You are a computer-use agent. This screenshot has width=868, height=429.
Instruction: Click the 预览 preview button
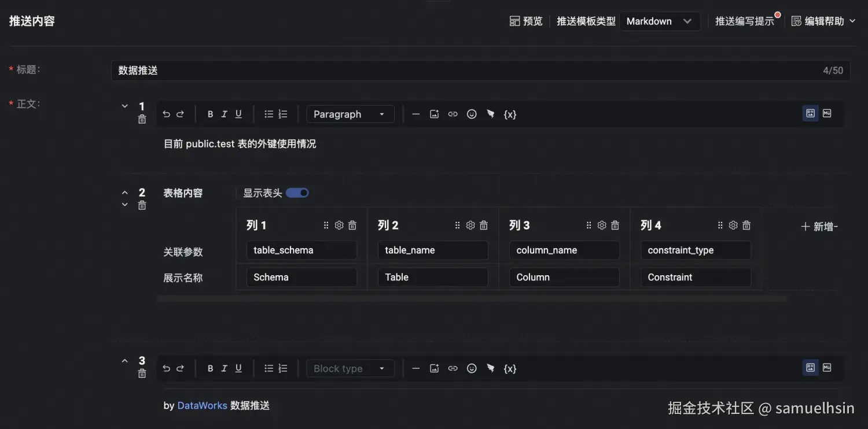click(x=526, y=21)
